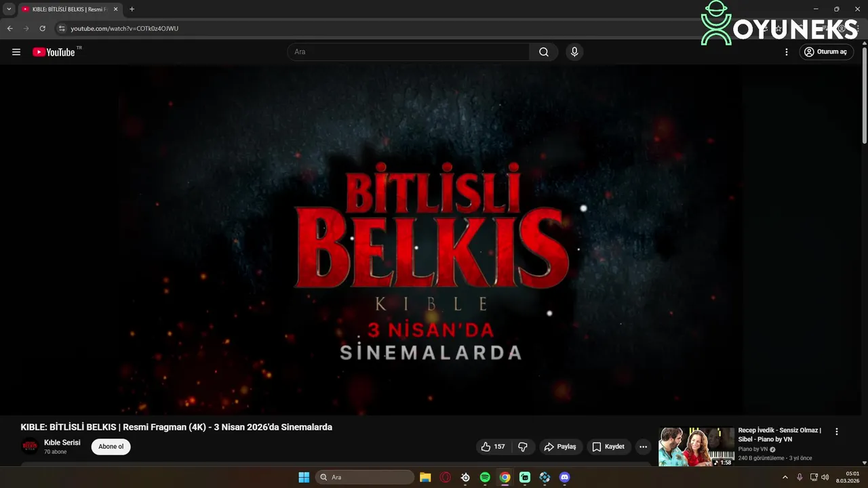Close the KIBLE: BİTLİSLİ BELKIS tab

coord(115,9)
